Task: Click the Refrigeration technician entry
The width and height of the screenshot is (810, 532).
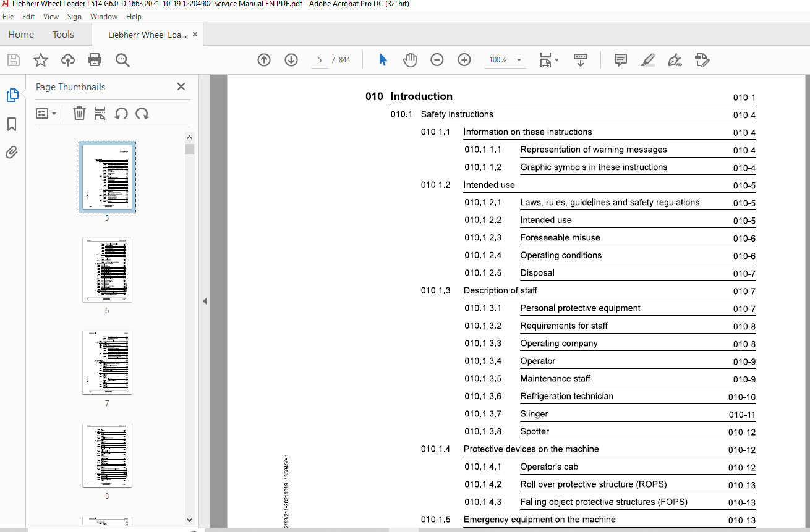Action: click(x=567, y=396)
